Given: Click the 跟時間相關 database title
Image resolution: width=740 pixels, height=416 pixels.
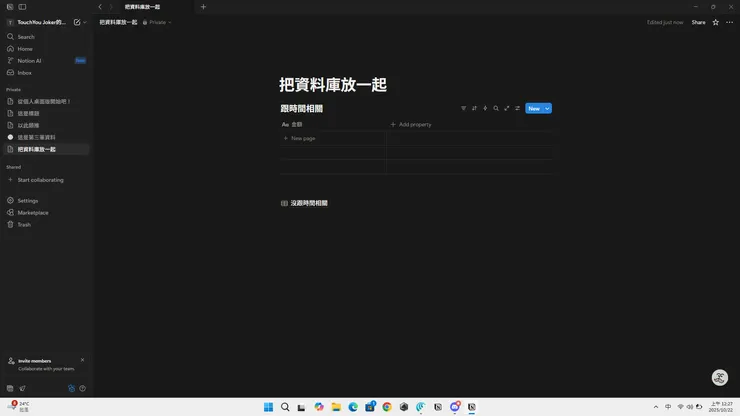Looking at the screenshot, I should tap(302, 109).
